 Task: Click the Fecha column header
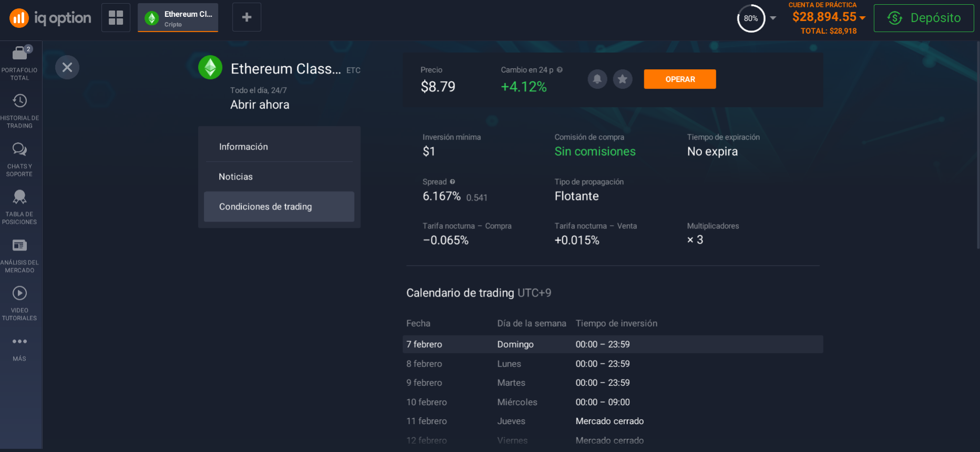click(x=418, y=323)
